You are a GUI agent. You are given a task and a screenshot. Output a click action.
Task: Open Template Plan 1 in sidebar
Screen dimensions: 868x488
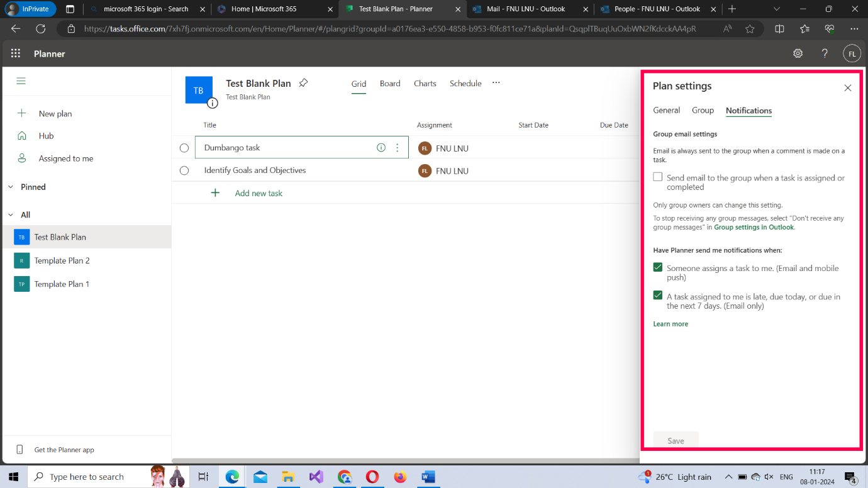coord(86,284)
